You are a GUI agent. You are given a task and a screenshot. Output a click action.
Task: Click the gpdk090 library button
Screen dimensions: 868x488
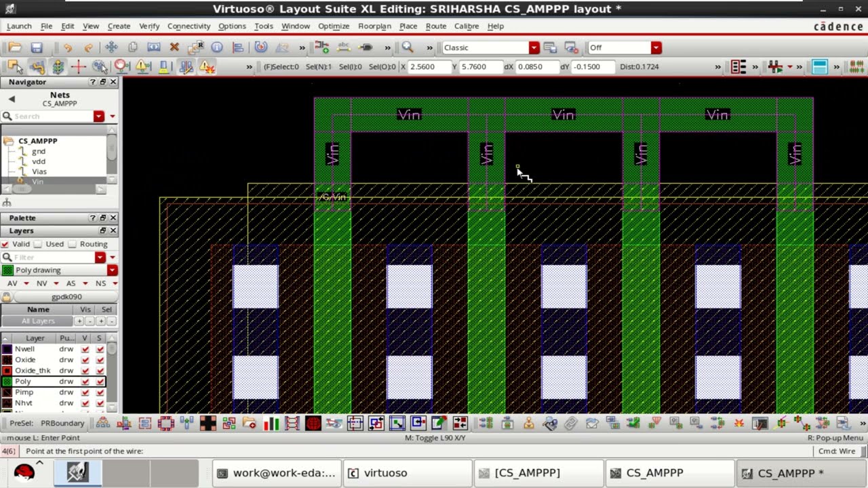(66, 297)
